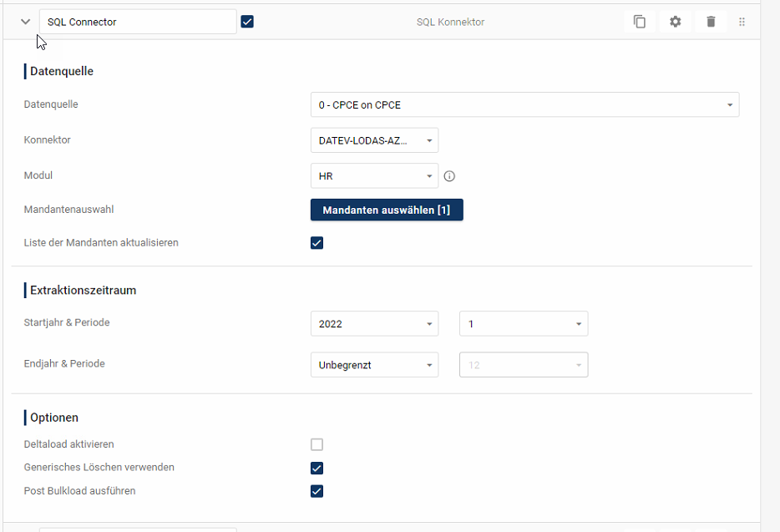Open the Datenquelle dropdown

pos(524,105)
